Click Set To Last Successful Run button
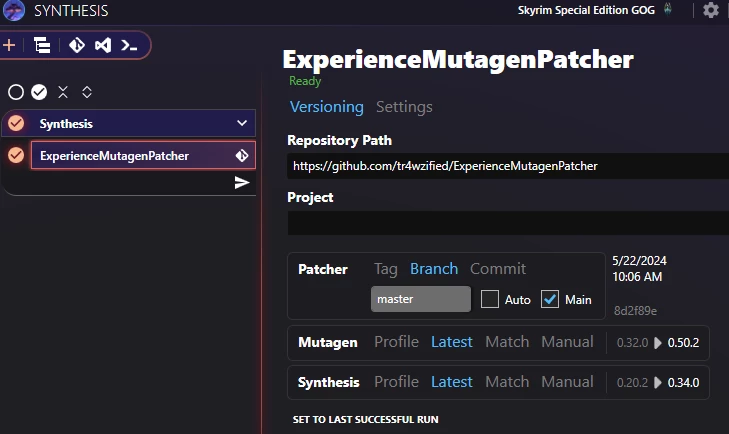Image resolution: width=729 pixels, height=434 pixels. coord(365,420)
